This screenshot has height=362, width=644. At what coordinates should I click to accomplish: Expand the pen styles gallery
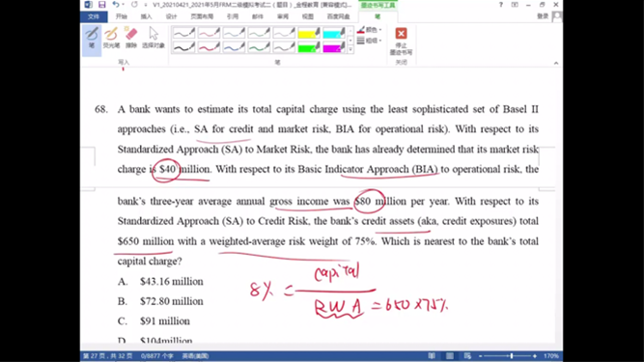(x=350, y=49)
